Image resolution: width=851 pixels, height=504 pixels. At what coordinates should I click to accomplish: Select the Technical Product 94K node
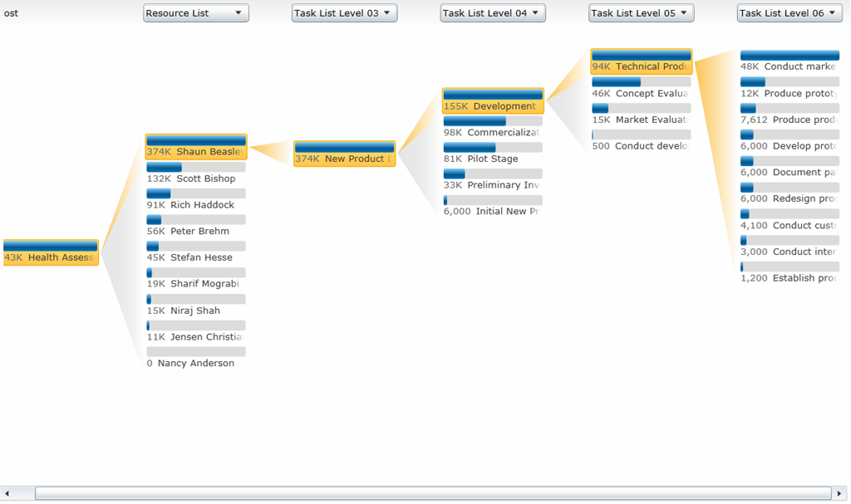point(641,61)
